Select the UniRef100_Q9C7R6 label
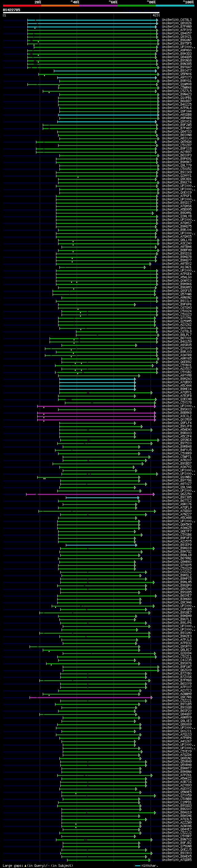This screenshot has width=197, height=868. coord(177,697)
